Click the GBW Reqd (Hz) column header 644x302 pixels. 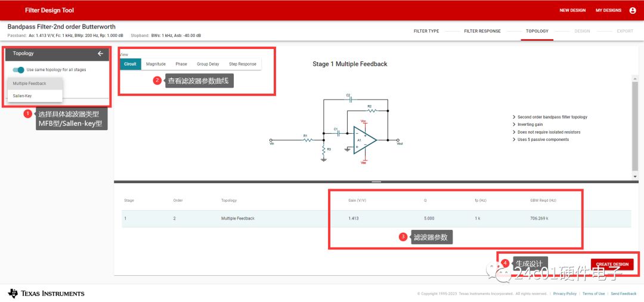(543, 201)
